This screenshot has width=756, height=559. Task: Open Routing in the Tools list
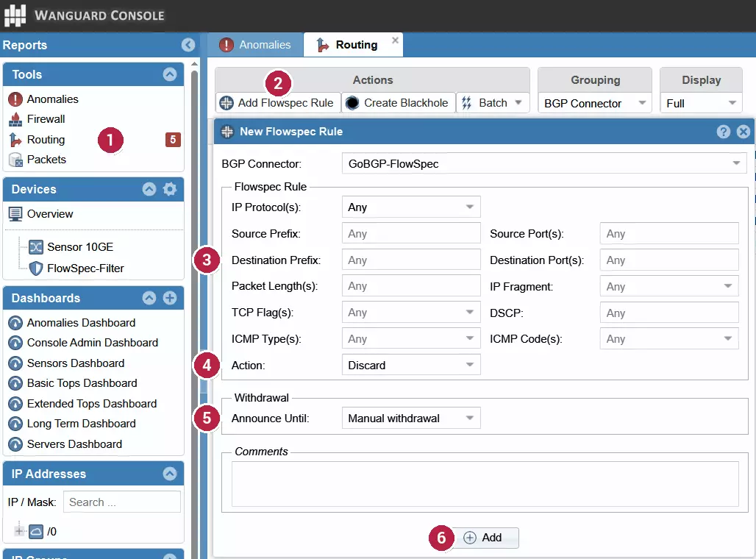pos(46,140)
